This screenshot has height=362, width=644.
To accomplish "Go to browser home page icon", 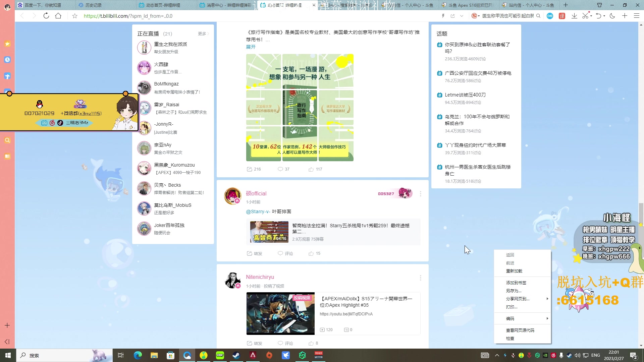I will pos(58,16).
